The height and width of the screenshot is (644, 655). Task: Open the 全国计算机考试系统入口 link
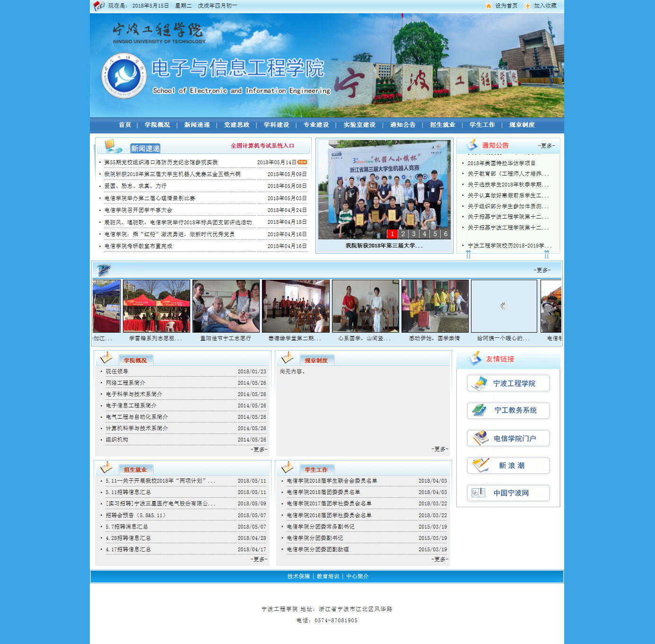coord(262,146)
